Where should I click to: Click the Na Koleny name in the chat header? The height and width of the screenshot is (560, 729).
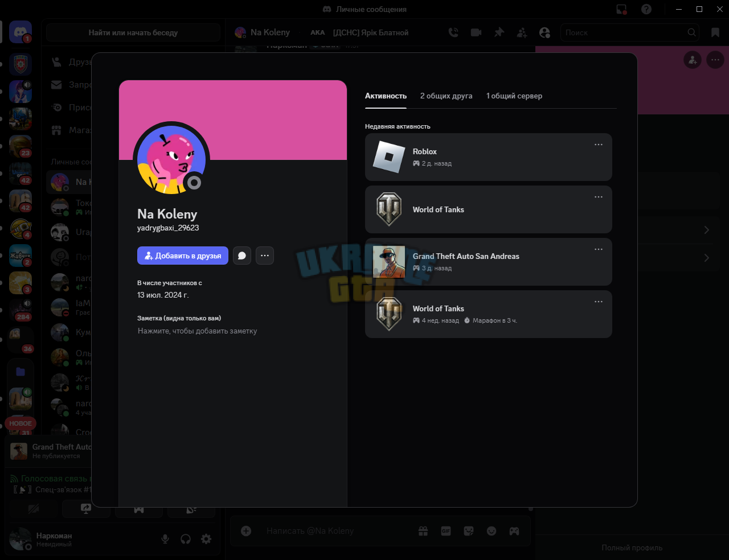coord(270,32)
